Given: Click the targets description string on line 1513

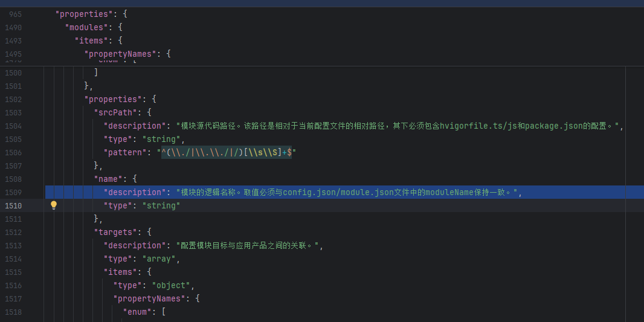Looking at the screenshot, I should 248,245.
